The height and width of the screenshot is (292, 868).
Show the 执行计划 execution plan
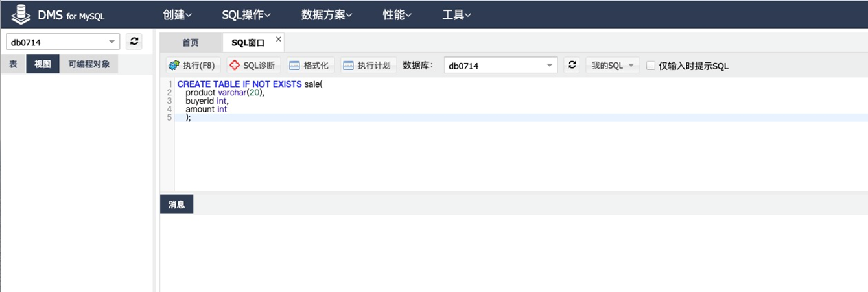point(367,66)
